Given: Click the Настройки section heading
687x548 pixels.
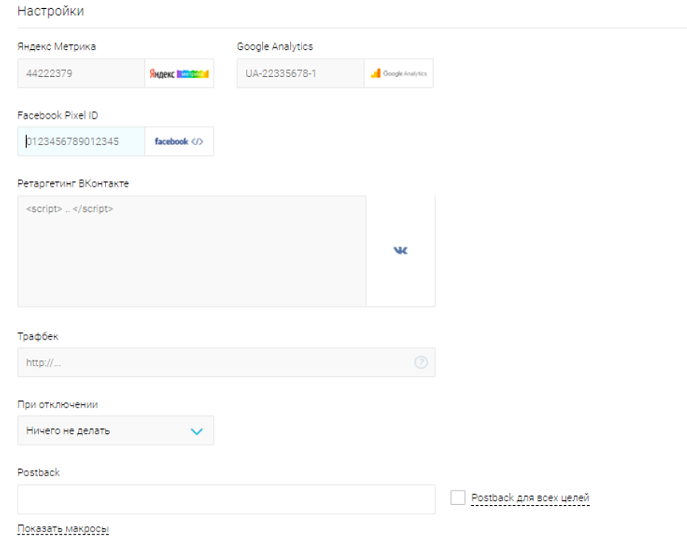Looking at the screenshot, I should (x=50, y=11).
